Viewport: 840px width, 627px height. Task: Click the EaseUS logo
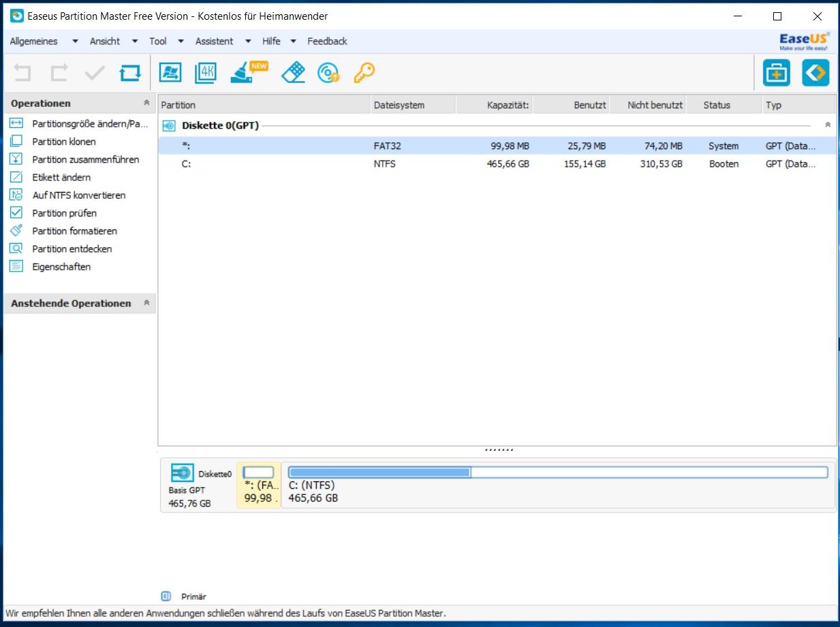point(804,42)
